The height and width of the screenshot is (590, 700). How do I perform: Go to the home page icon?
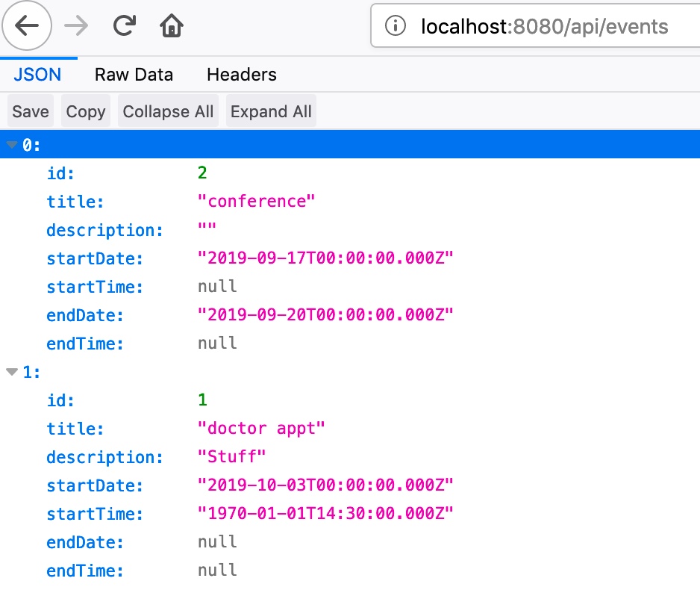click(172, 27)
